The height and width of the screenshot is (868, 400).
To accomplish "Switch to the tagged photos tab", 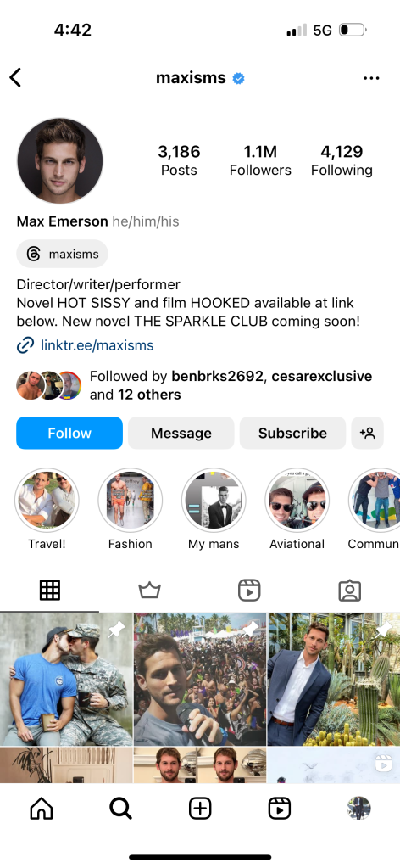I will [x=350, y=591].
